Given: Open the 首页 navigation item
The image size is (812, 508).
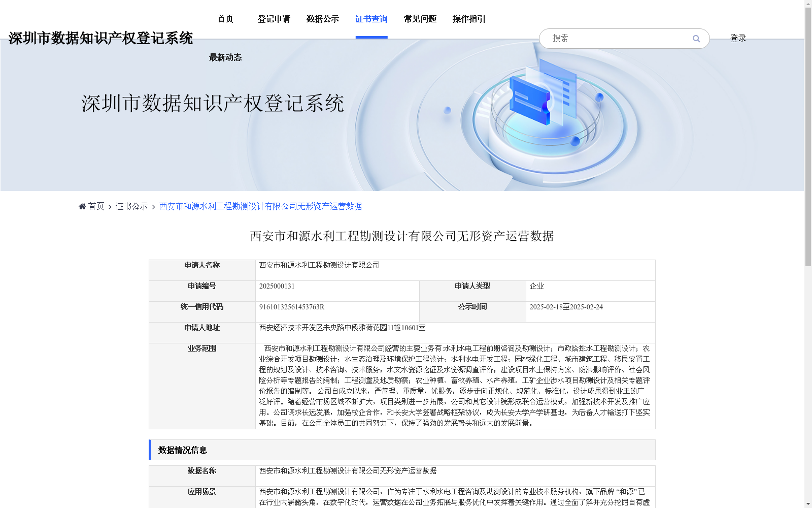Looking at the screenshot, I should (225, 19).
